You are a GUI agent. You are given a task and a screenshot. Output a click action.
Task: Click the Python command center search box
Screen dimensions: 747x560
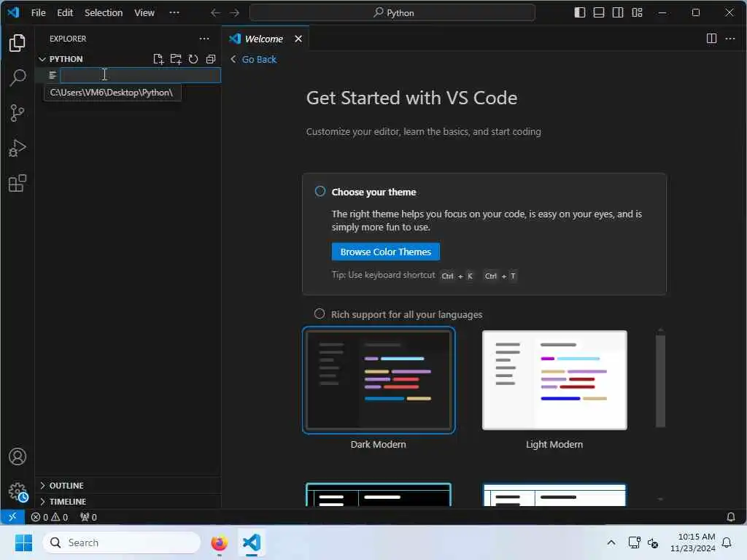point(392,13)
